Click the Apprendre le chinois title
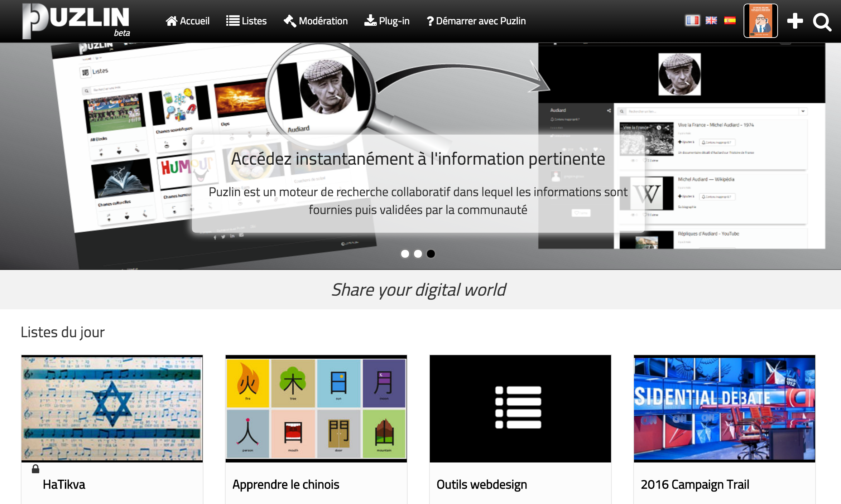 point(286,485)
